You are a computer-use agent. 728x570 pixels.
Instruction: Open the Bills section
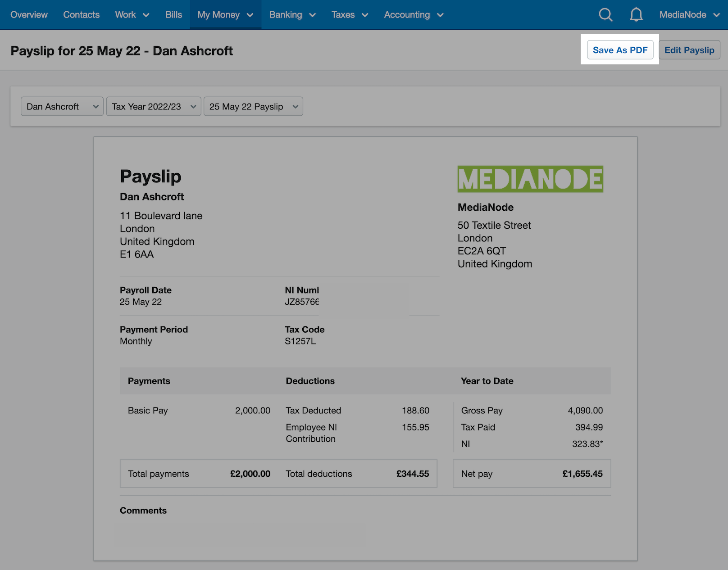tap(173, 15)
